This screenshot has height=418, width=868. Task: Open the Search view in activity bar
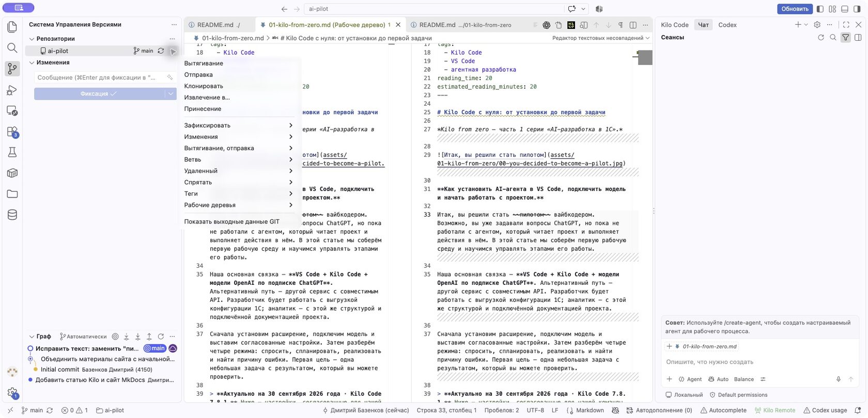pyautogui.click(x=12, y=48)
